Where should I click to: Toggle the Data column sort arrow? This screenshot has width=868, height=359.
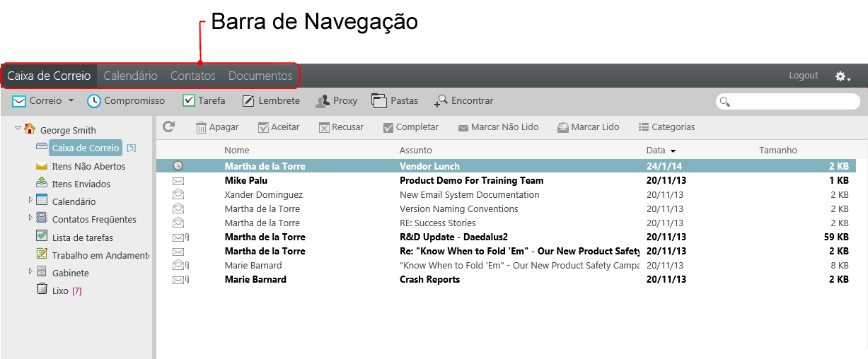pos(673,151)
